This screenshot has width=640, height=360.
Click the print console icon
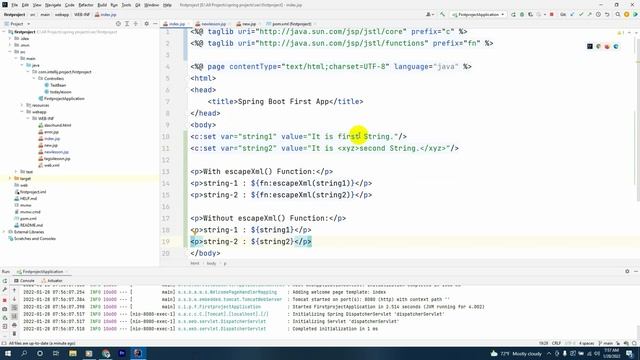pyautogui.click(x=14, y=325)
